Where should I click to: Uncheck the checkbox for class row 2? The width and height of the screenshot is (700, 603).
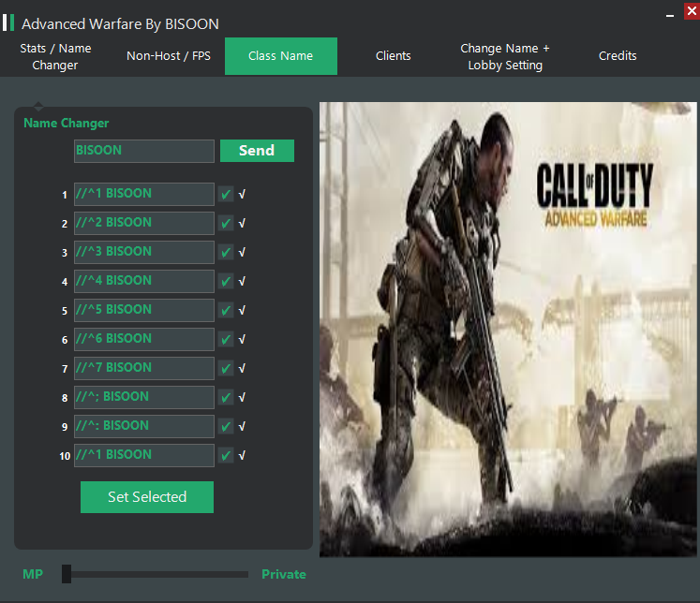click(x=226, y=223)
